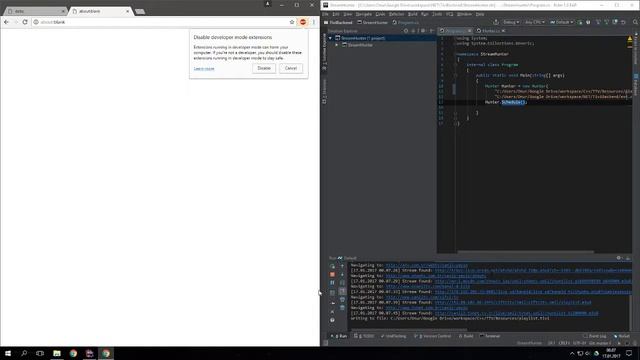Use the console horizontal scrollbar
640x360 pixels.
(409, 329)
